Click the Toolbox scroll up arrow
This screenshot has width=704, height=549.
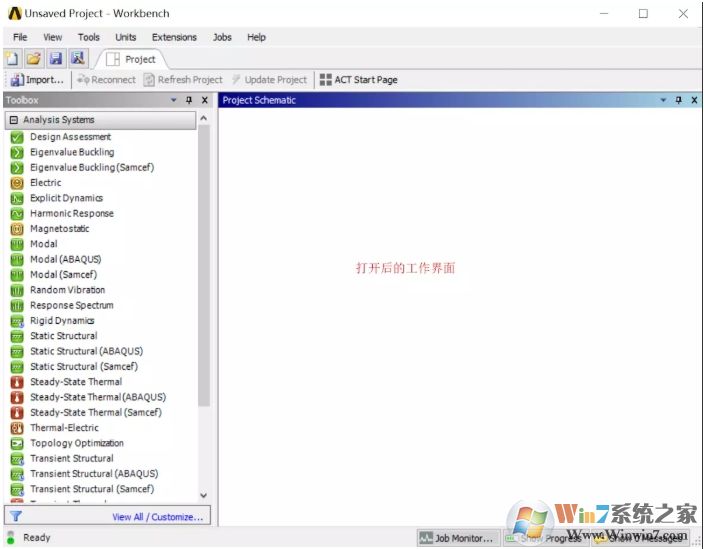203,118
